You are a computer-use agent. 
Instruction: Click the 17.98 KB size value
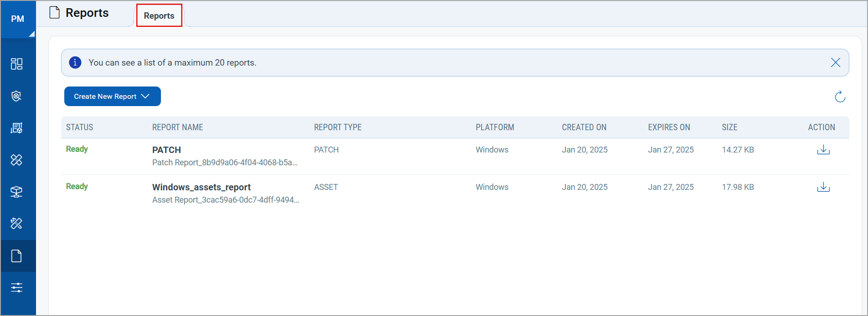[x=738, y=187]
